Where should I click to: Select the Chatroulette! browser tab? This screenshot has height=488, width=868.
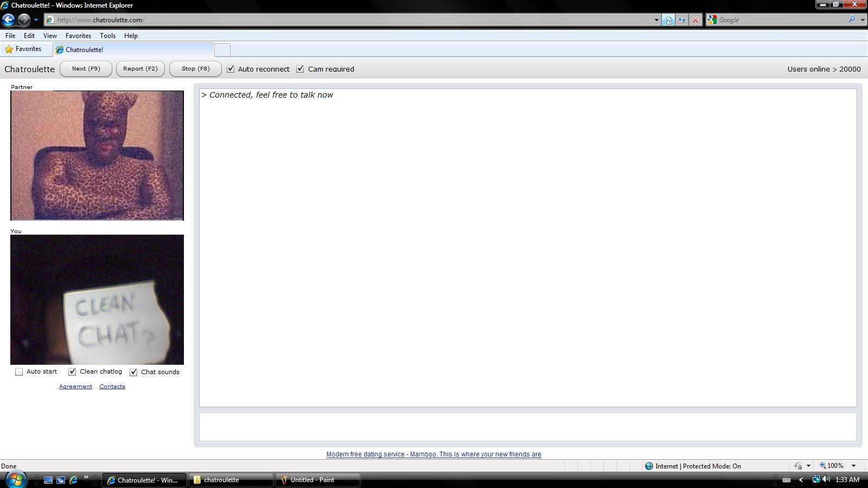(133, 50)
